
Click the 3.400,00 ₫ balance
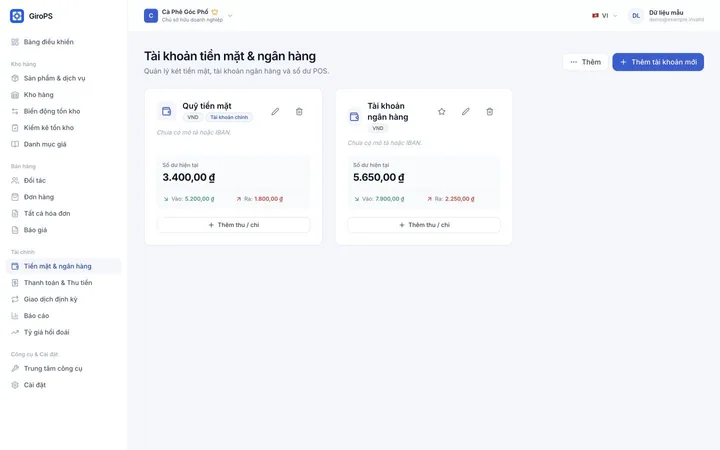[189, 177]
